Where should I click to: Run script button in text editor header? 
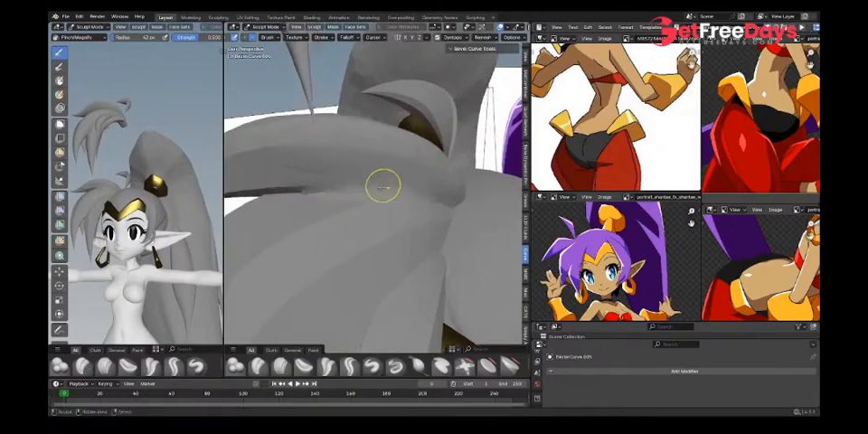pos(803,27)
